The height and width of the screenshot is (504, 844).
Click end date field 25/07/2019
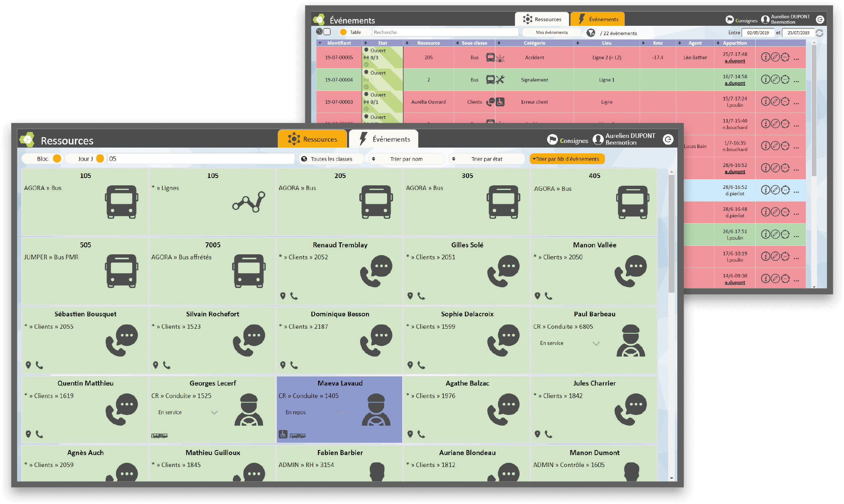[798, 33]
